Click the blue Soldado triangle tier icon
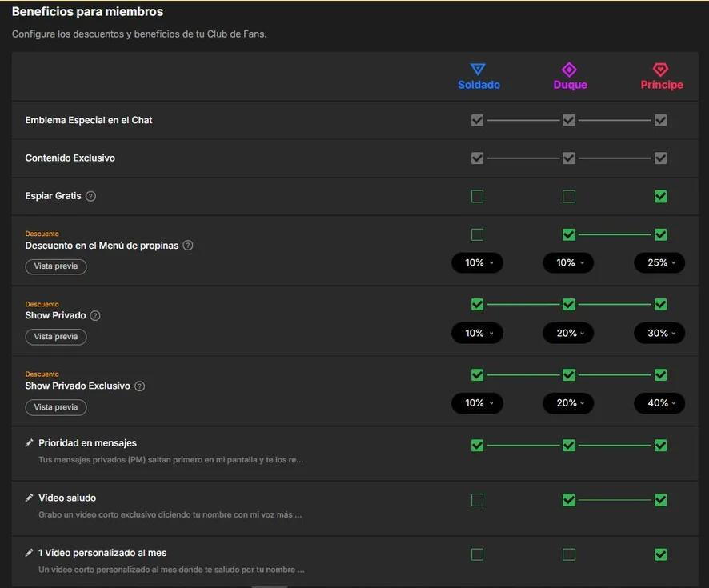This screenshot has width=709, height=588. (x=478, y=69)
